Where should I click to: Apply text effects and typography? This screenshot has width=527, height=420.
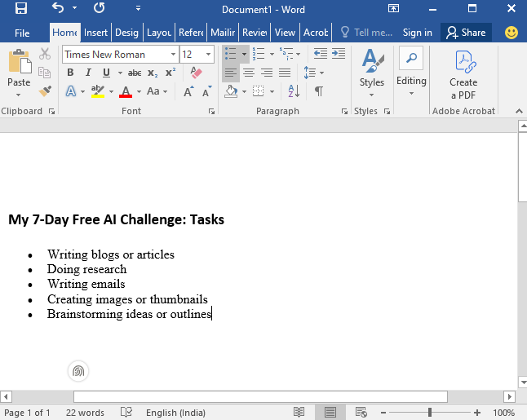click(x=71, y=91)
